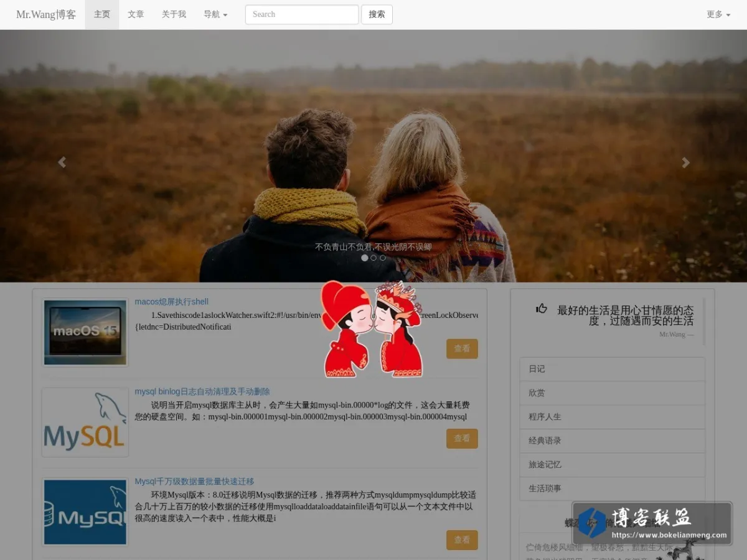
Task: Focus the Search input field
Action: click(302, 14)
